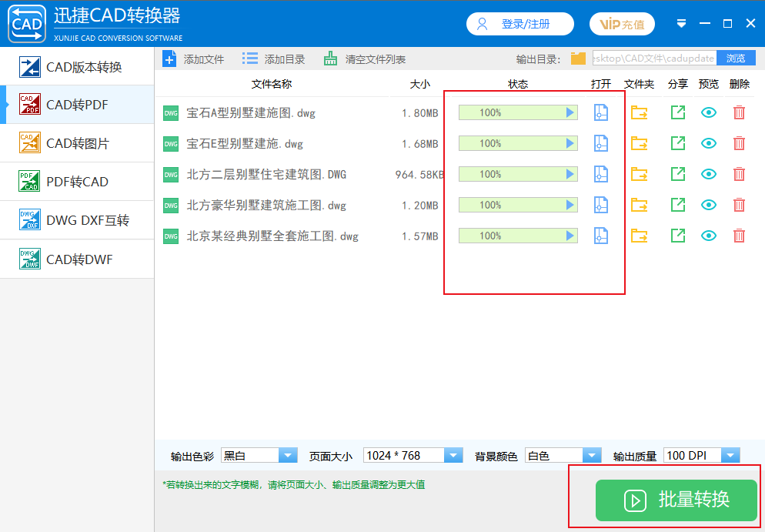Open file icon for 北方二层别墅住宅建筑图.DWG
The width and height of the screenshot is (765, 532).
[600, 174]
